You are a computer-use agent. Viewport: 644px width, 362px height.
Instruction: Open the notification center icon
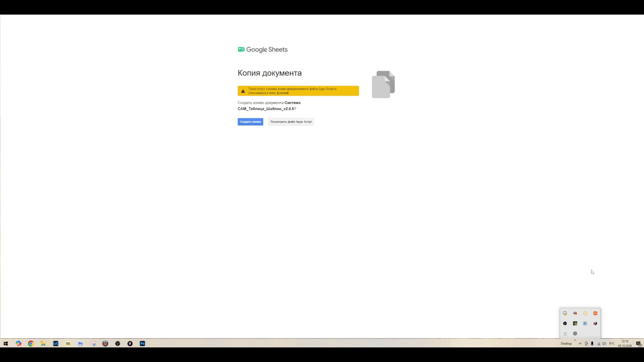point(638,344)
